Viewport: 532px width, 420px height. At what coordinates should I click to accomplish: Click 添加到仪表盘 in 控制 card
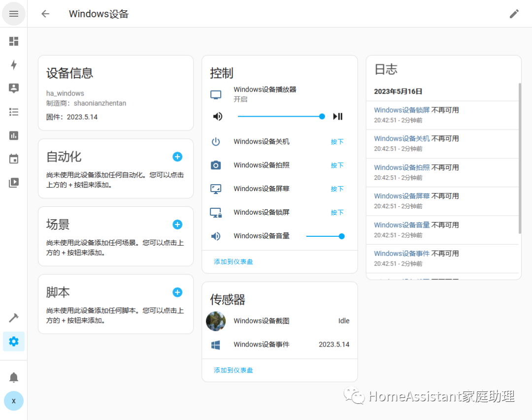(x=233, y=261)
